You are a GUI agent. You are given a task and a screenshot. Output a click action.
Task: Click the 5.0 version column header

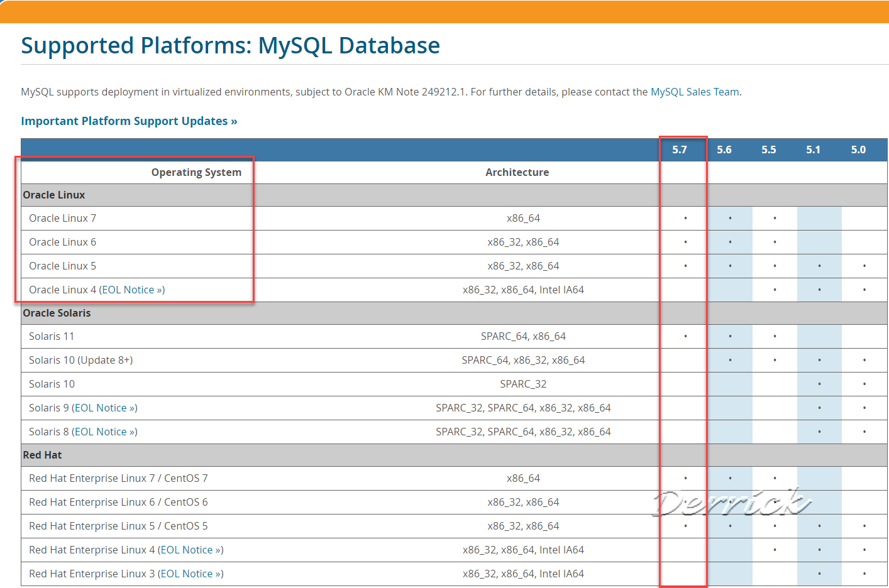(x=858, y=150)
